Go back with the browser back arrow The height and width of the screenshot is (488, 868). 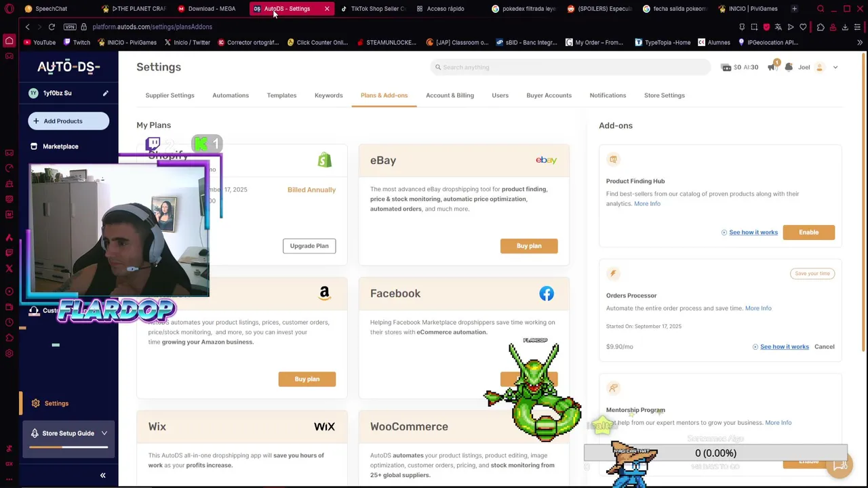[28, 26]
